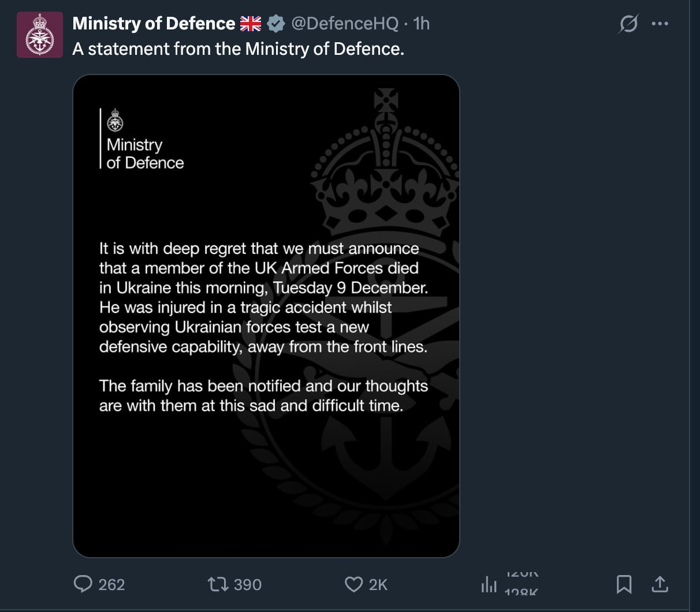Open Grok actions icon on the post

point(628,24)
